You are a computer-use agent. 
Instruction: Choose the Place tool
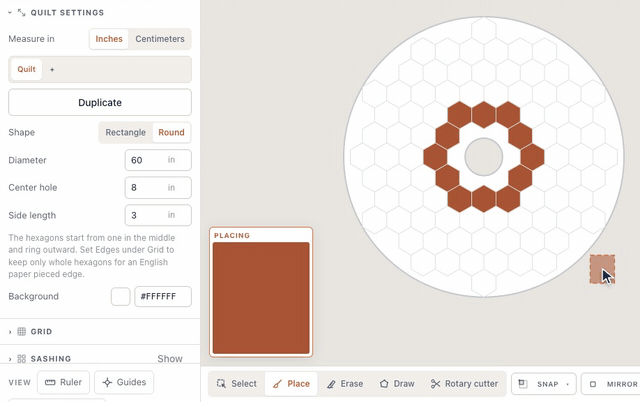(x=291, y=384)
